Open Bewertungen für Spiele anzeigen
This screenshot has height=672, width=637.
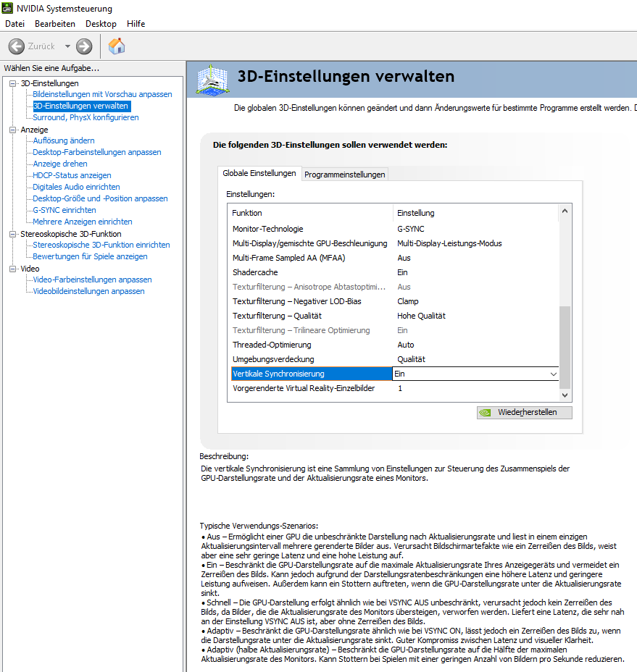pyautogui.click(x=90, y=256)
